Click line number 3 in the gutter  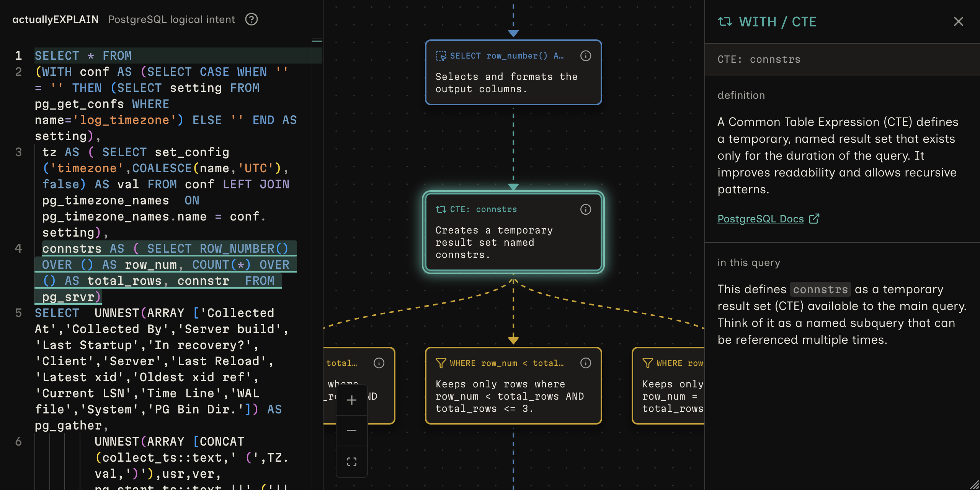tap(18, 152)
